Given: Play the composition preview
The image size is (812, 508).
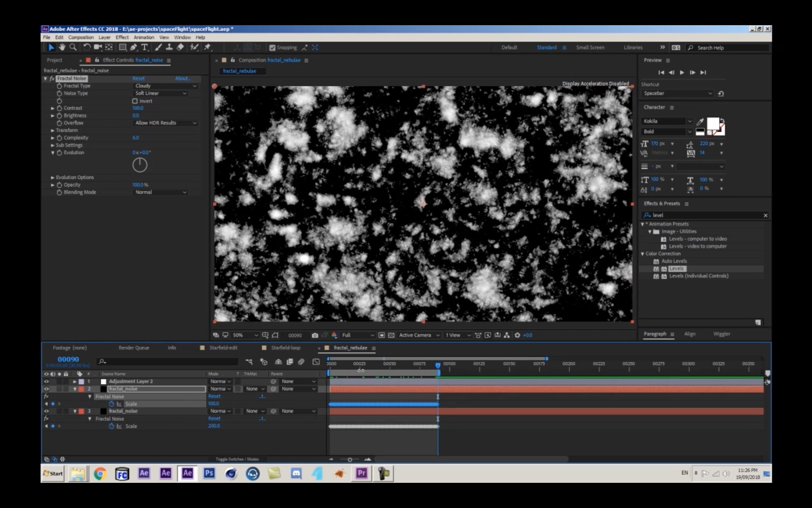Looking at the screenshot, I should (682, 72).
